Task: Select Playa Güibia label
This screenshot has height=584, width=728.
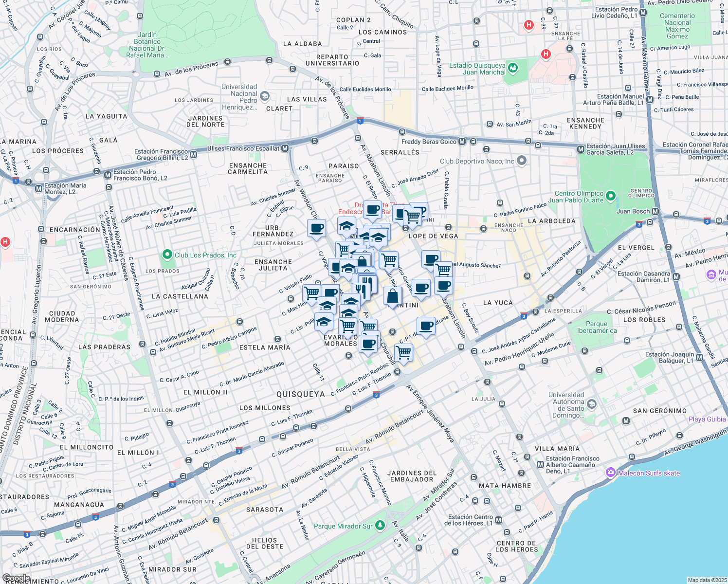Action: point(707,419)
